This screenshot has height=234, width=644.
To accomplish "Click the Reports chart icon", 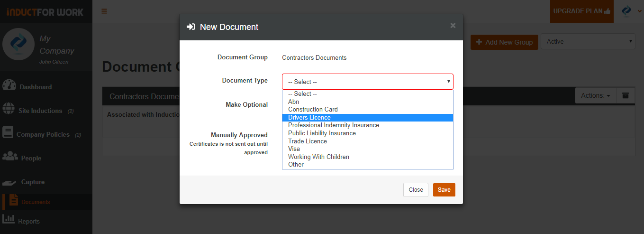I will (x=9, y=219).
